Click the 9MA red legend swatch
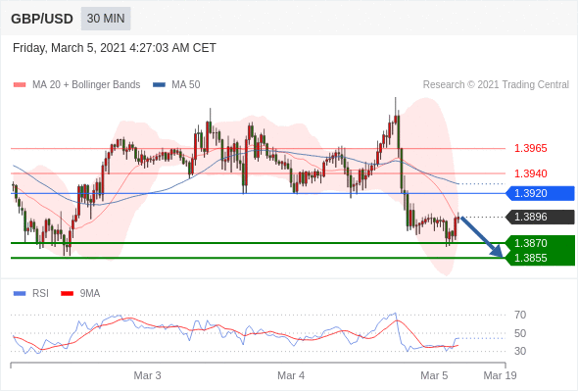The height and width of the screenshot is (392, 578). tap(67, 294)
